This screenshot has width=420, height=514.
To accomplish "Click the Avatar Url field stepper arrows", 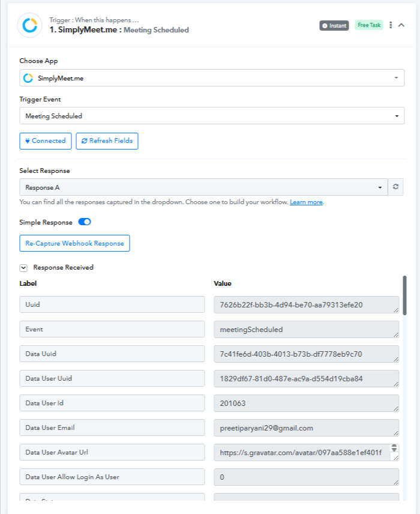I will click(394, 448).
